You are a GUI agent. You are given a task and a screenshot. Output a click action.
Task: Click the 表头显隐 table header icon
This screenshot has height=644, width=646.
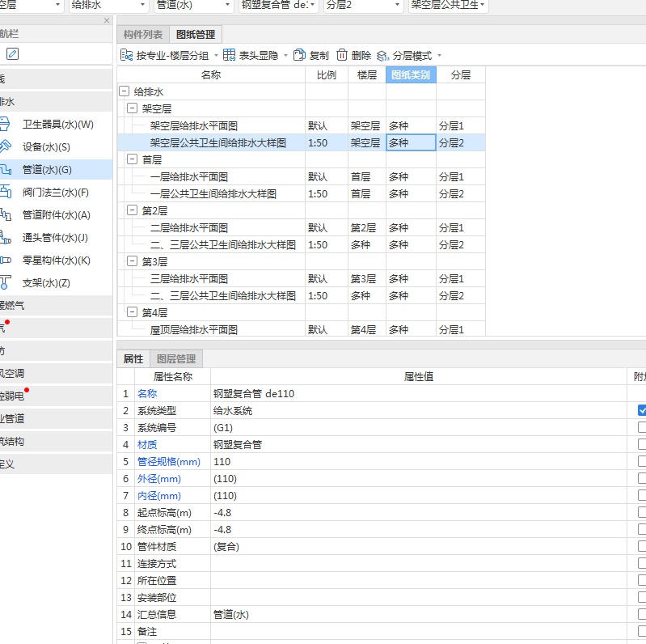pyautogui.click(x=229, y=55)
